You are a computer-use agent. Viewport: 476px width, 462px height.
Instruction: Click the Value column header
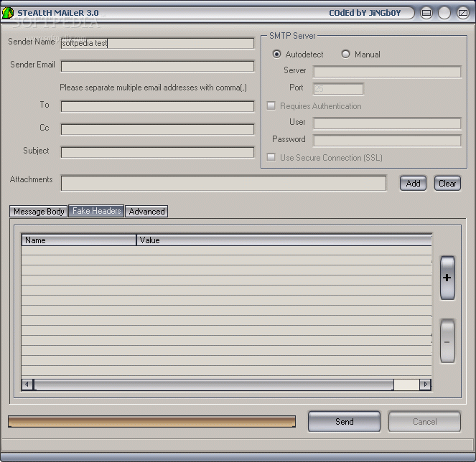pyautogui.click(x=284, y=240)
